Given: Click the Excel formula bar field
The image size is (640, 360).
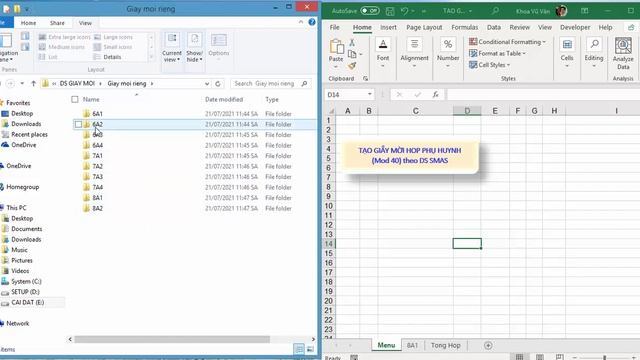Looking at the screenshot, I should [544, 95].
